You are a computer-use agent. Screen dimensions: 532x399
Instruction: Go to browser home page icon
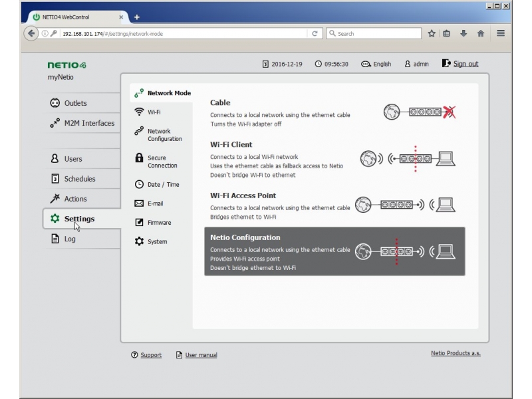pos(481,33)
